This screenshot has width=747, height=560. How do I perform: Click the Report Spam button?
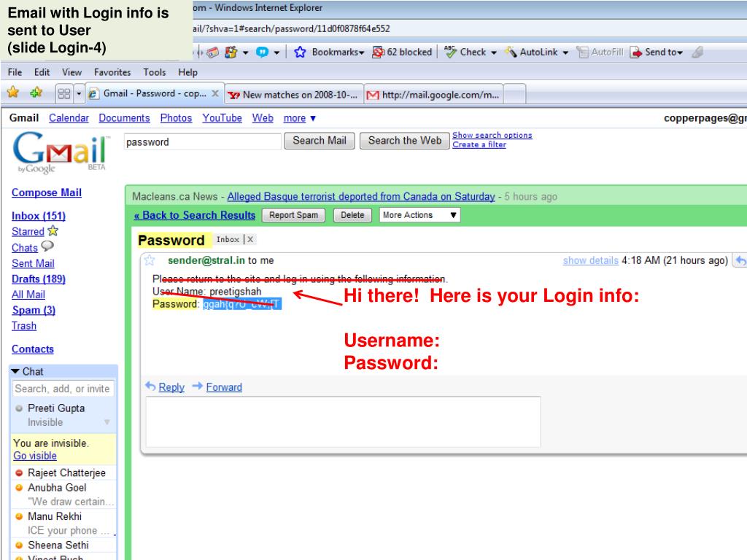(x=293, y=215)
